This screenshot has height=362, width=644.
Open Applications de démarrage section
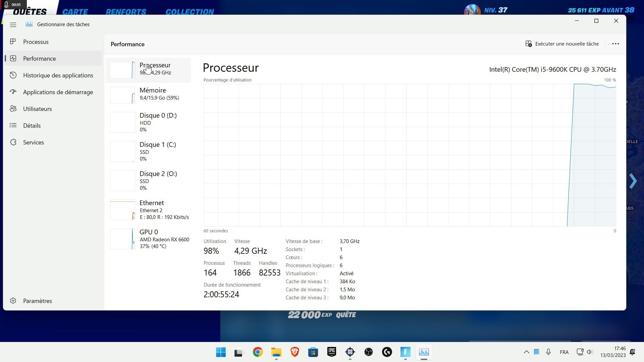coord(58,92)
